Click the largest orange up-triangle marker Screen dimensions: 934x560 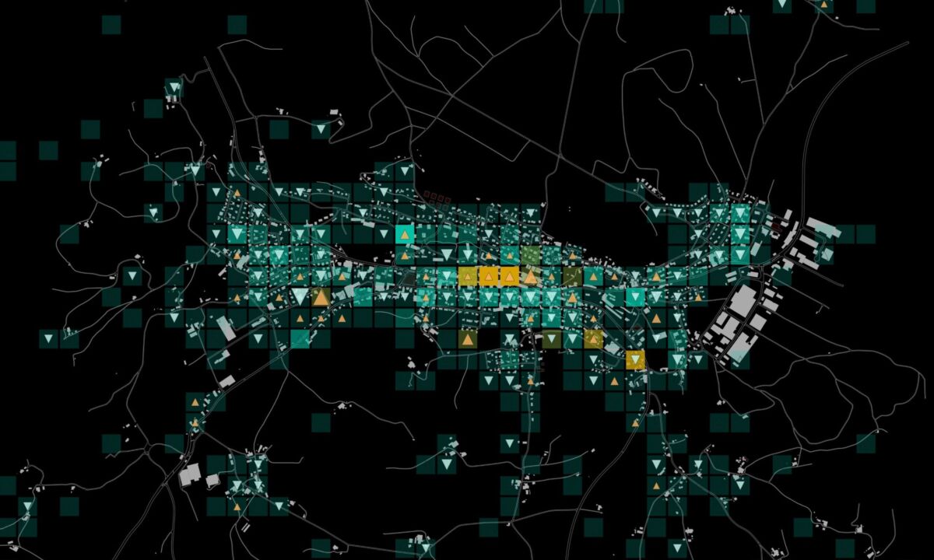tap(321, 296)
